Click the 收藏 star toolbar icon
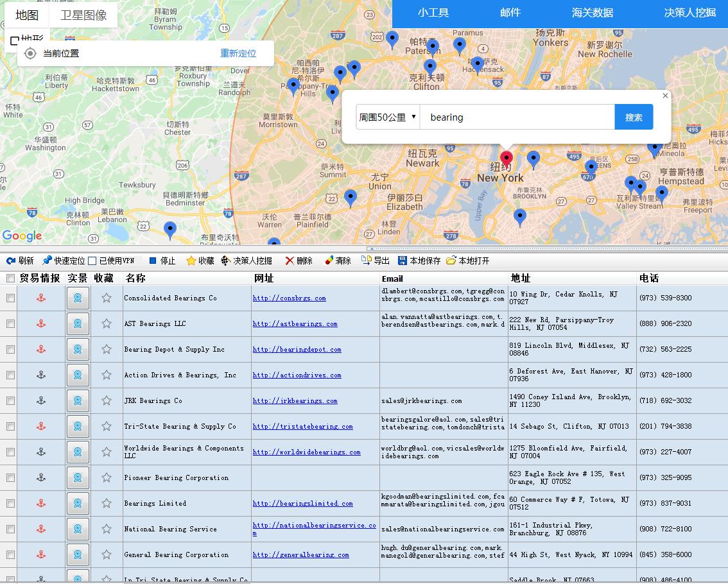The image size is (728, 584). [191, 261]
